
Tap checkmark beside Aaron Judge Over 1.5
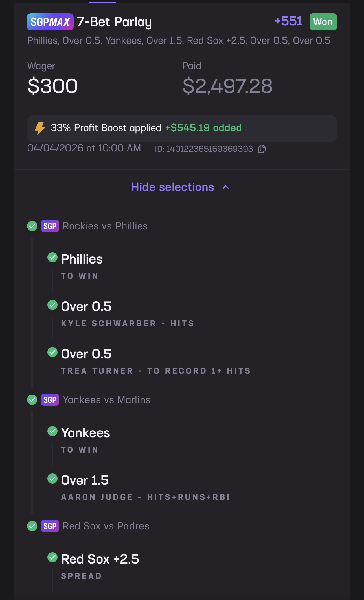(52, 479)
